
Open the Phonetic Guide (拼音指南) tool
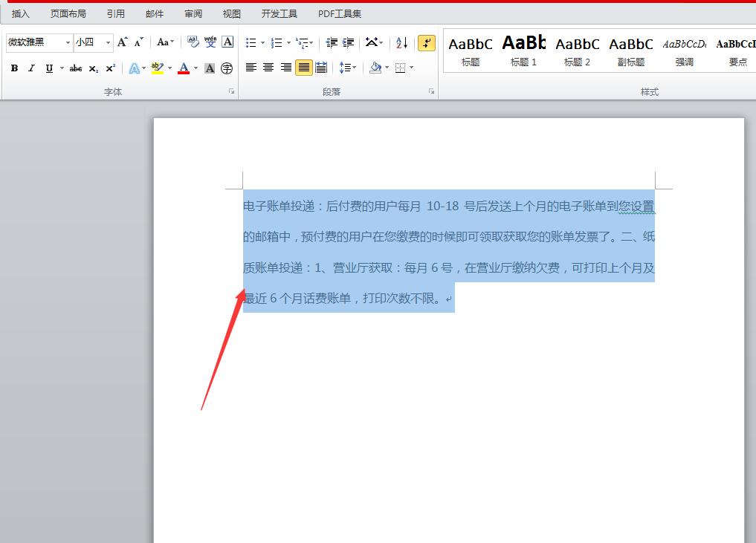coord(210,42)
